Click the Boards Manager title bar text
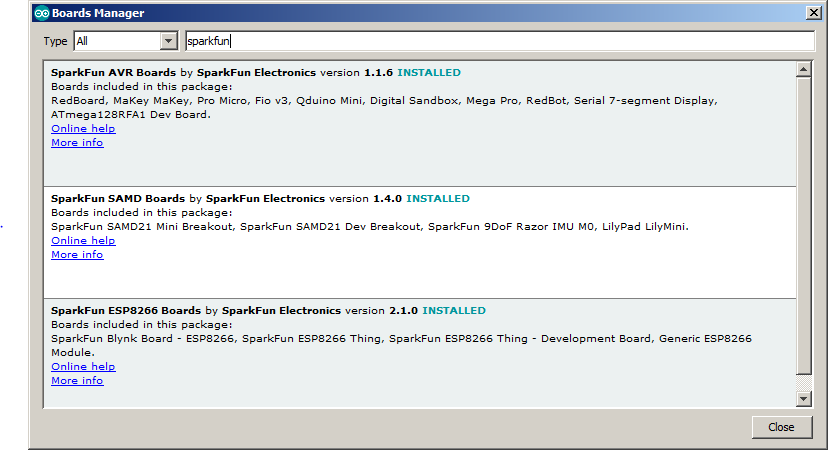 tap(98, 13)
